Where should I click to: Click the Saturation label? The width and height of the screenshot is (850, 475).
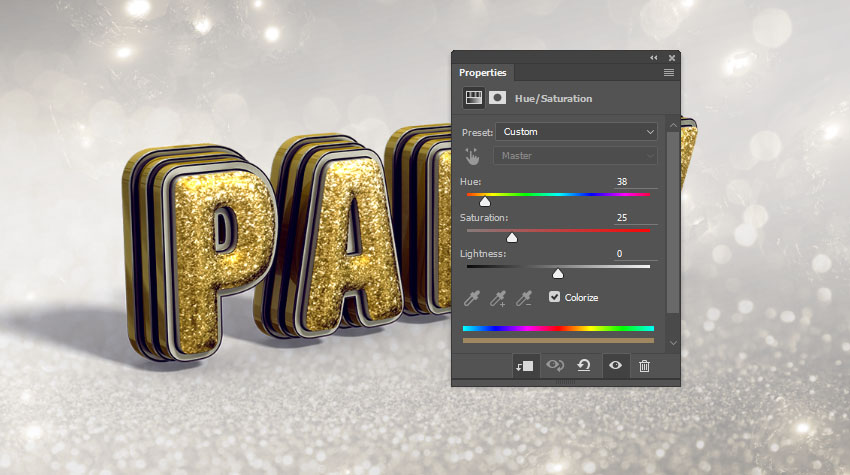pyautogui.click(x=484, y=217)
